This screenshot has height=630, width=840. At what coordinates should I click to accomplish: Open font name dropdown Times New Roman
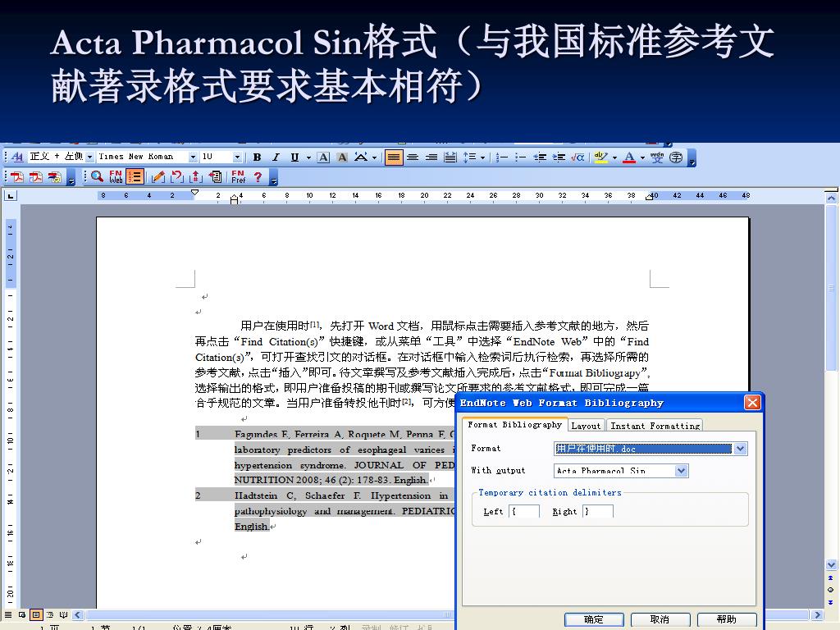[x=193, y=157]
